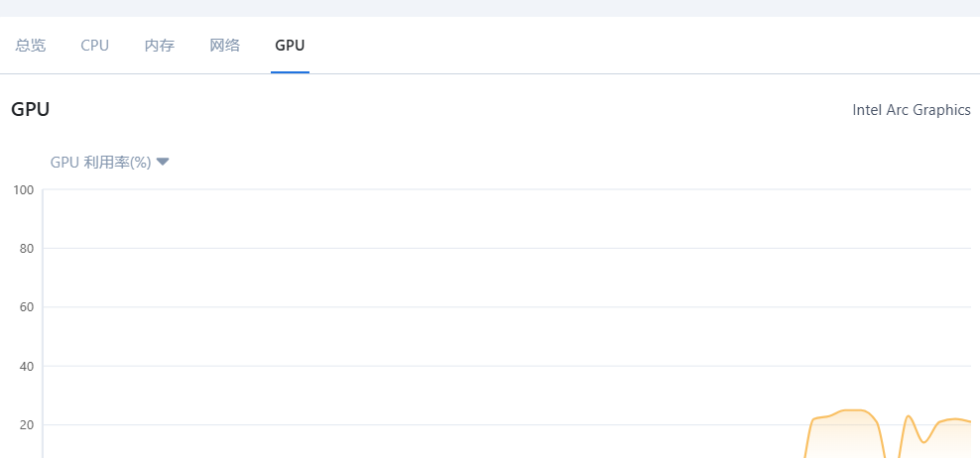Image resolution: width=980 pixels, height=458 pixels.
Task: Click the 100 label on the y-axis
Action: pos(24,189)
